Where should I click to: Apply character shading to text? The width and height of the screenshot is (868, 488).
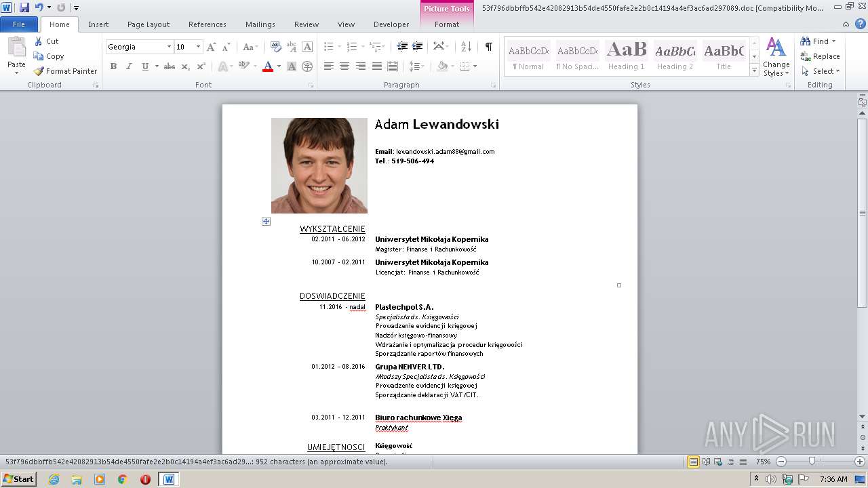(x=292, y=66)
